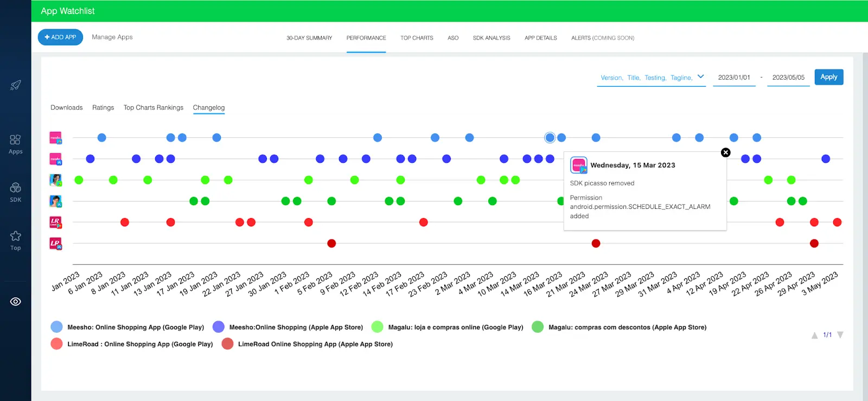
Task: Click the app icon inside the tooltip
Action: pos(579,165)
